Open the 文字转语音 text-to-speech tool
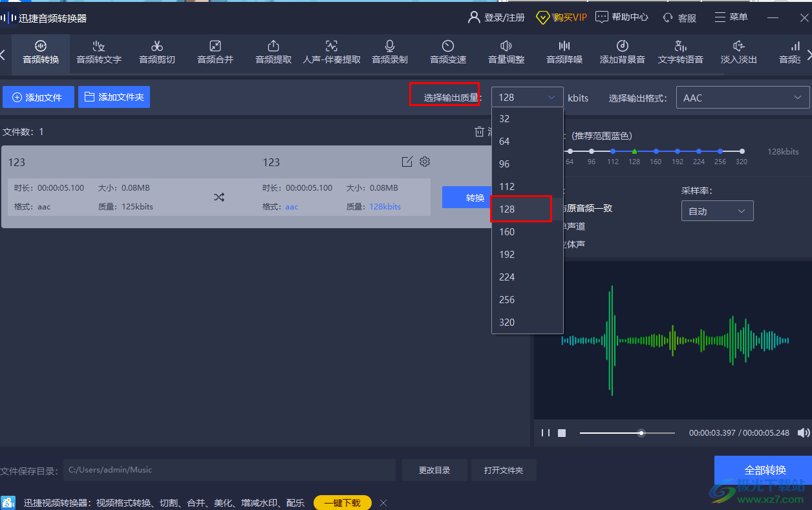The width and height of the screenshot is (812, 510). [x=681, y=52]
